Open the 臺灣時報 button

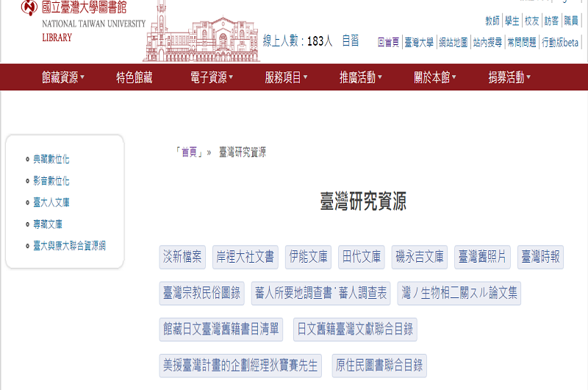tap(540, 257)
